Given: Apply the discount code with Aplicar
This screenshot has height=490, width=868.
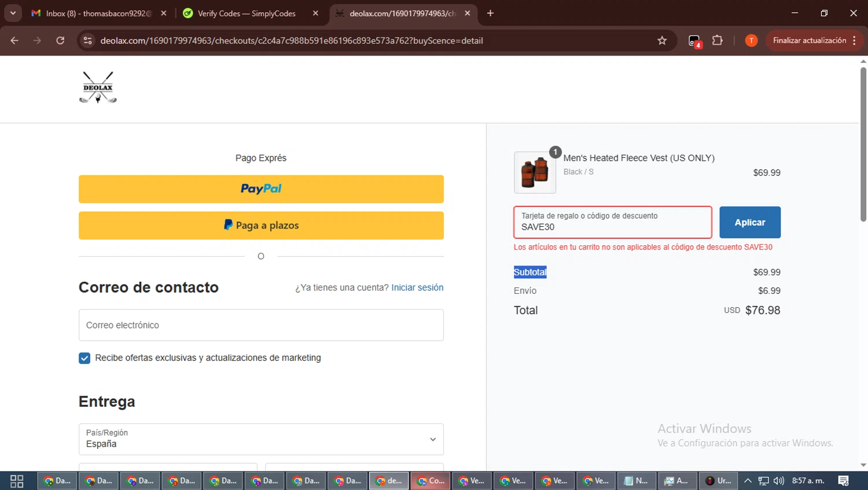Looking at the screenshot, I should (x=750, y=222).
